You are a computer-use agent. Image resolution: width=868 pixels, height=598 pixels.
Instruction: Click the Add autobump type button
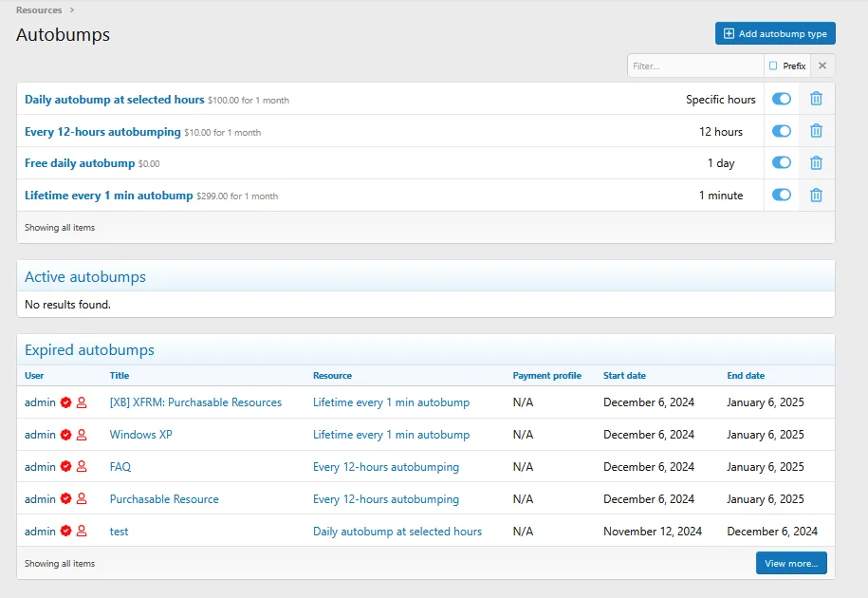point(775,34)
